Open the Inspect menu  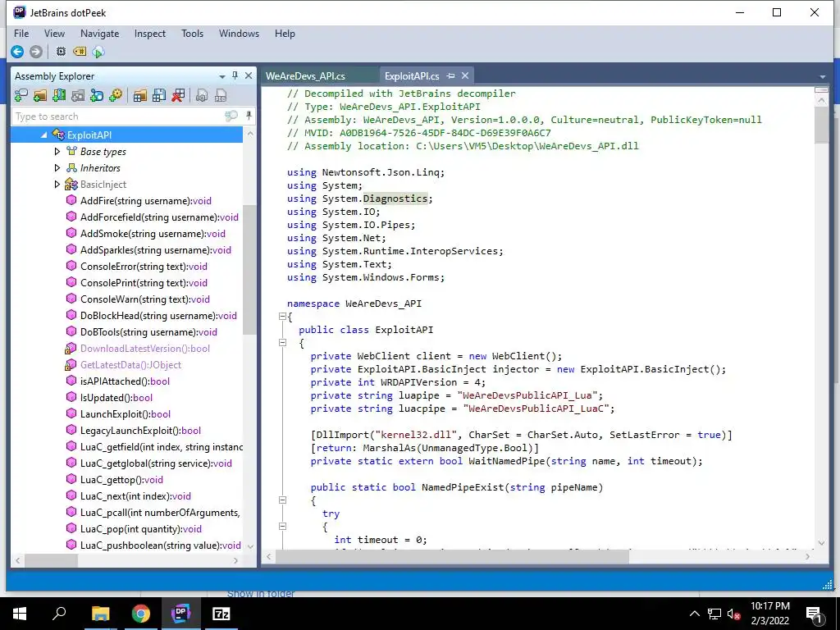150,33
